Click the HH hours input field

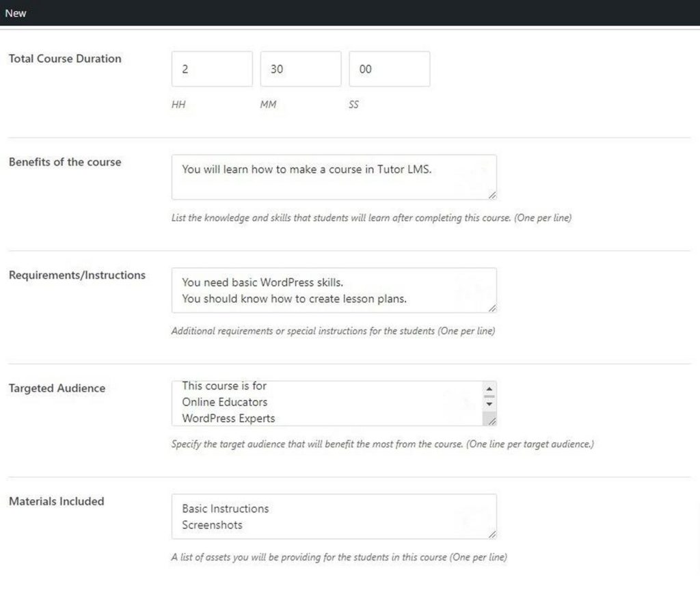pos(212,68)
